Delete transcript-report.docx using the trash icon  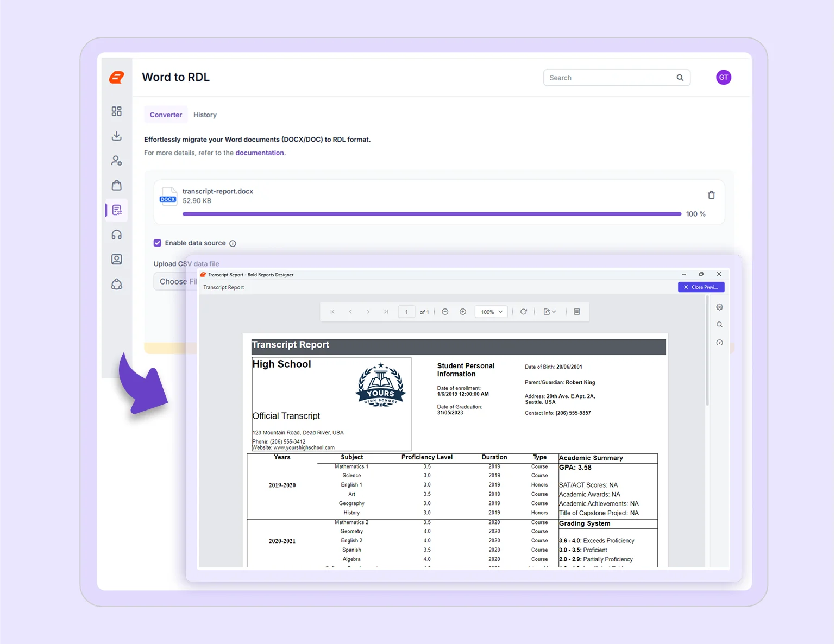(712, 194)
